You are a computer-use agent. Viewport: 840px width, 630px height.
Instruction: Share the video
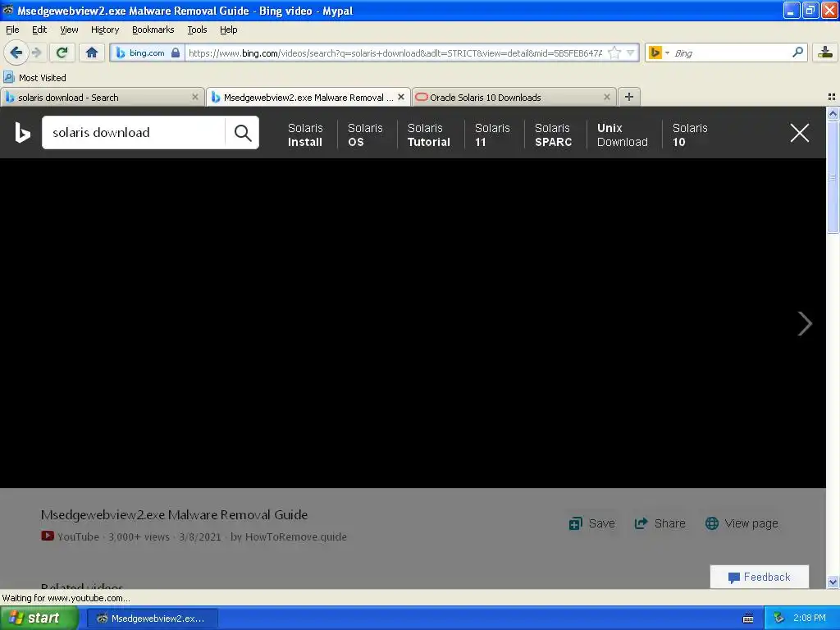point(660,523)
